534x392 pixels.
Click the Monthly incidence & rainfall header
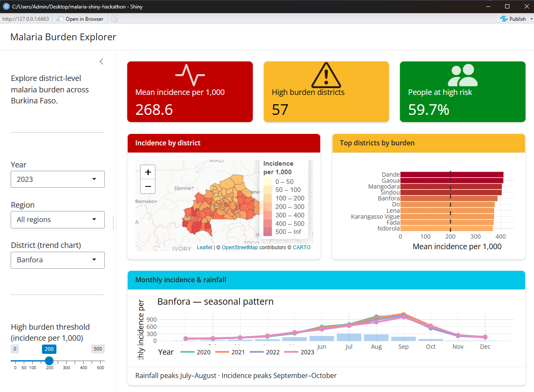(326, 280)
